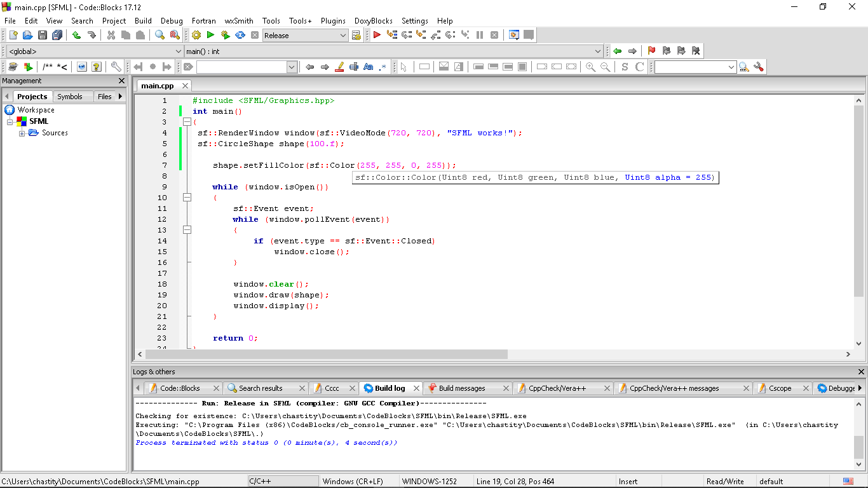This screenshot has width=868, height=488.
Task: Start the debugger with the red arrow icon
Action: 376,35
